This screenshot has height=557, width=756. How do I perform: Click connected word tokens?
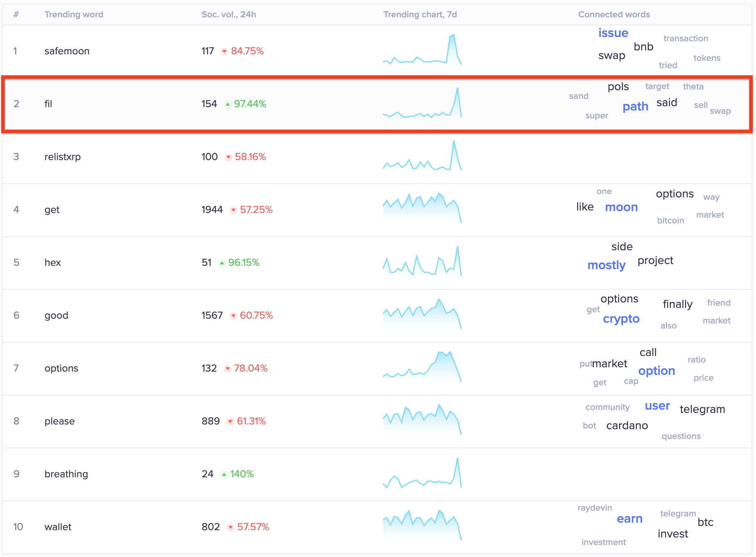pyautogui.click(x=707, y=58)
